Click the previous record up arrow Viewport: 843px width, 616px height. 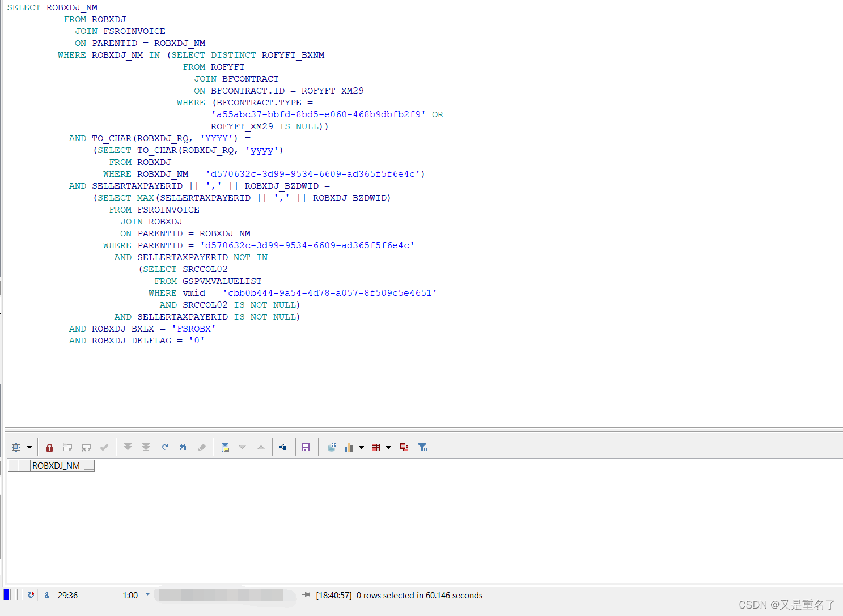coord(261,447)
